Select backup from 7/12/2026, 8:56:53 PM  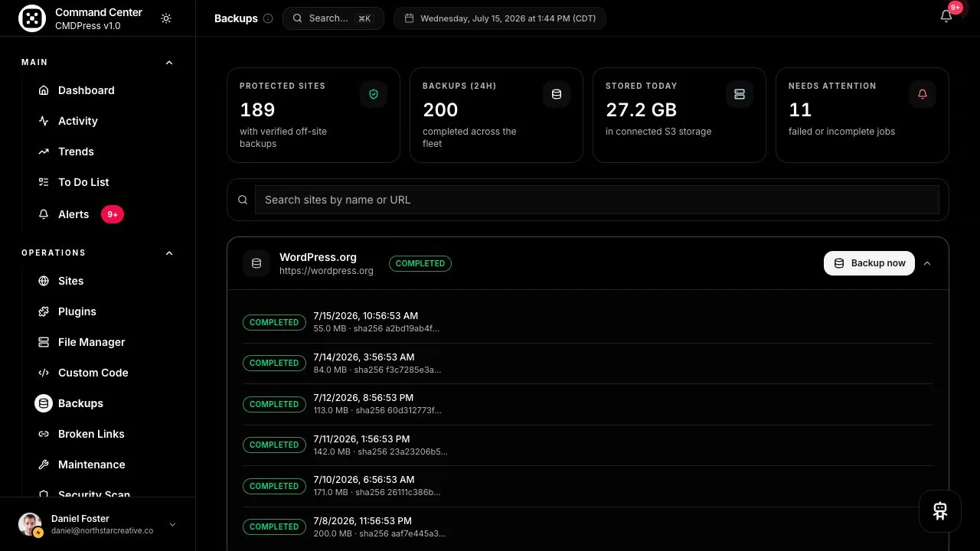588,404
